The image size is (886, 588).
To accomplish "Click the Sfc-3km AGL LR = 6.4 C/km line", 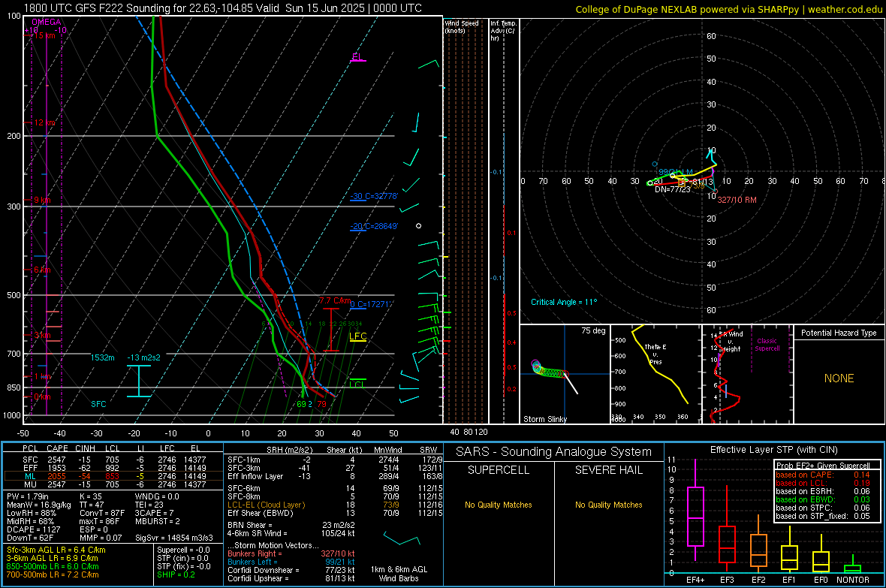I will pyautogui.click(x=56, y=550).
